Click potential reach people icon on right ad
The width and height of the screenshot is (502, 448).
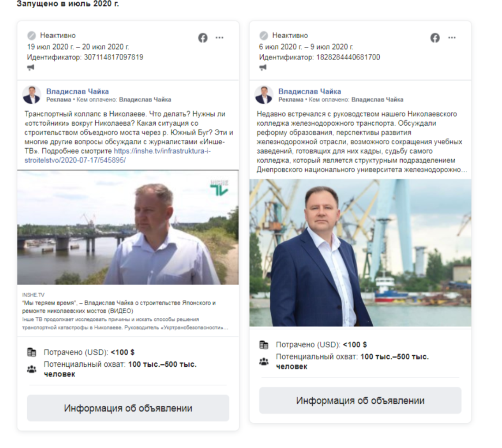[264, 362]
